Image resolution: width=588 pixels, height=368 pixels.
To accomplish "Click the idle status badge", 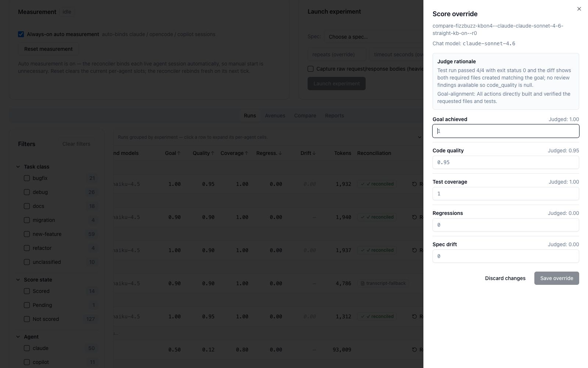I will point(67,12).
